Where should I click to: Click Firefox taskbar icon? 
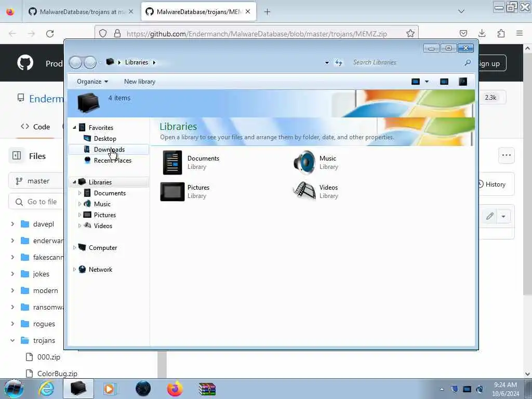[x=175, y=389]
